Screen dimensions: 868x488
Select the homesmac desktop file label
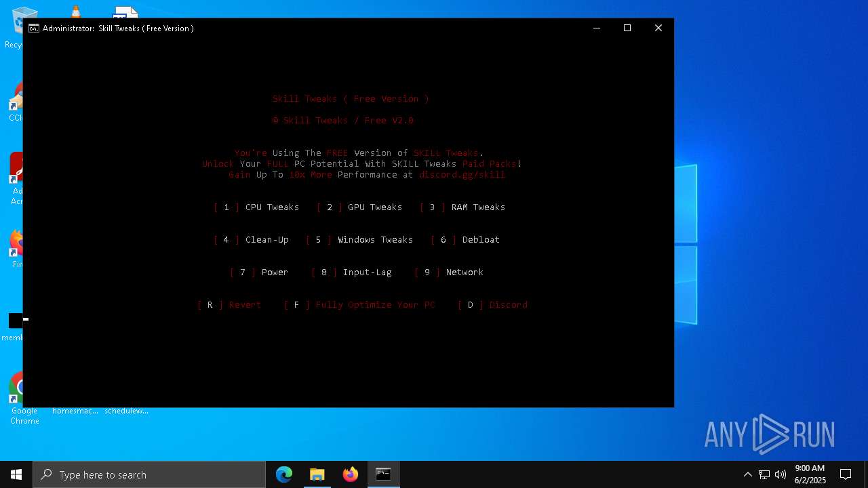click(x=75, y=411)
